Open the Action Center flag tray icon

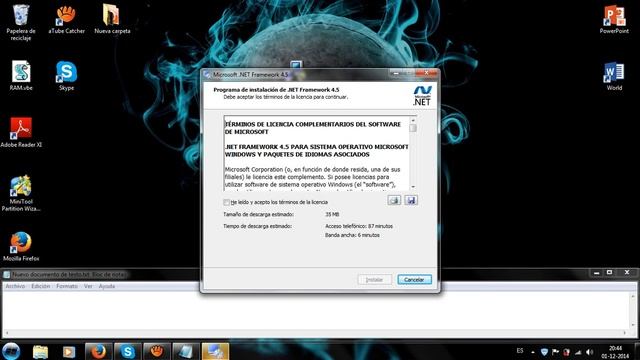(x=556, y=352)
